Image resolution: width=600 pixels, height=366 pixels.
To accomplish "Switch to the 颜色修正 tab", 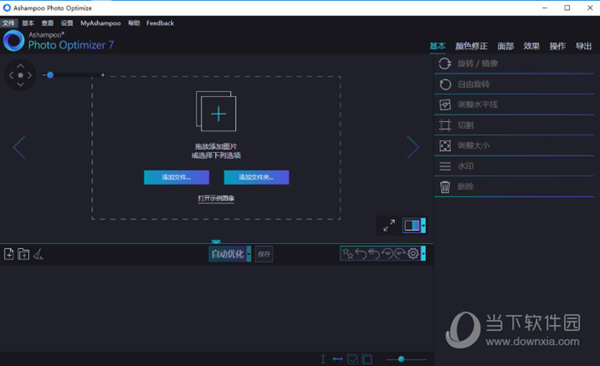I will 471,46.
